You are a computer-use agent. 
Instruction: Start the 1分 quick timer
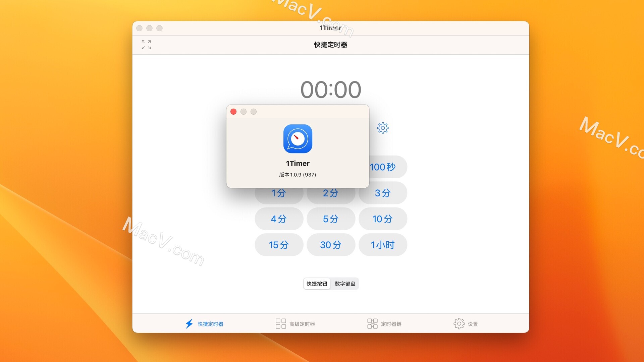pos(279,196)
